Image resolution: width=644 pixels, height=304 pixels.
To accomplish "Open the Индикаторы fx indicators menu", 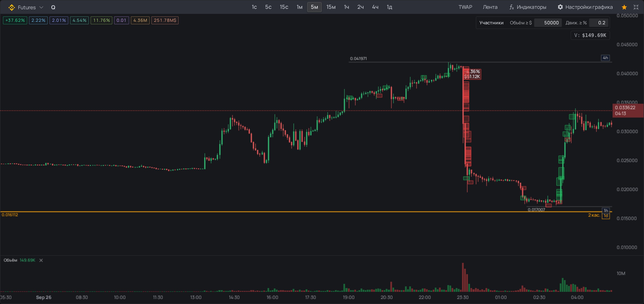I will tap(528, 7).
